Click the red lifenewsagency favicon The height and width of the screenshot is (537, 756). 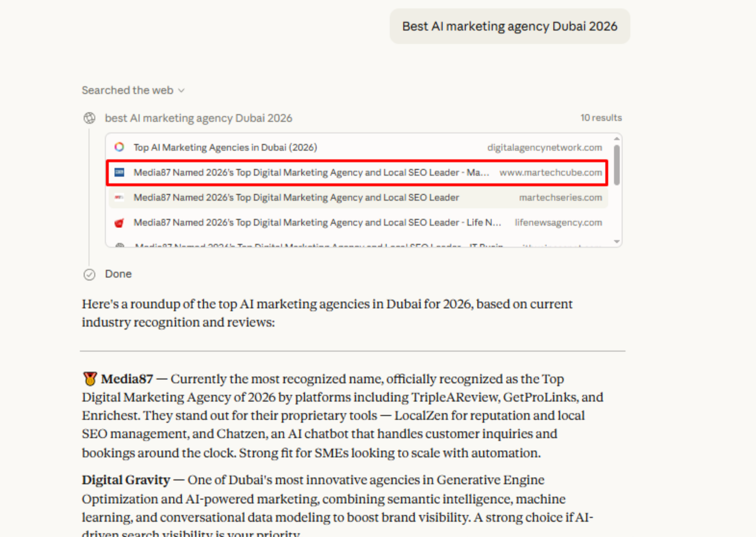point(119,223)
